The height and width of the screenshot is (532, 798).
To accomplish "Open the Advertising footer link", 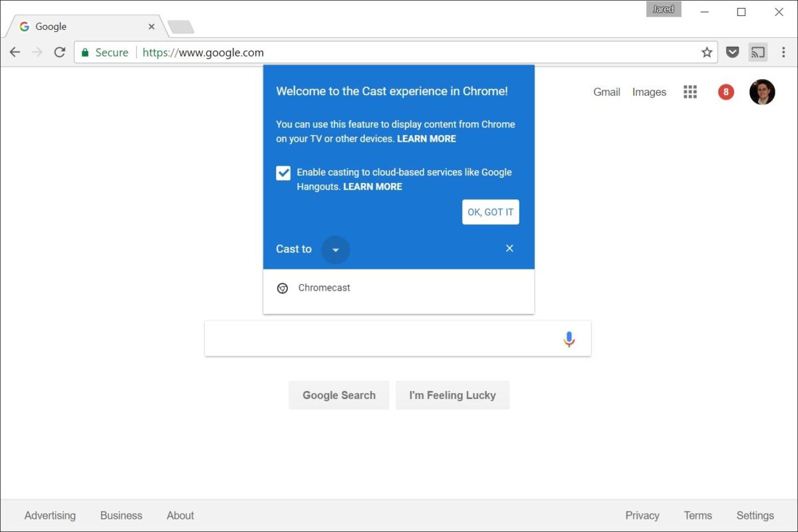I will click(50, 515).
